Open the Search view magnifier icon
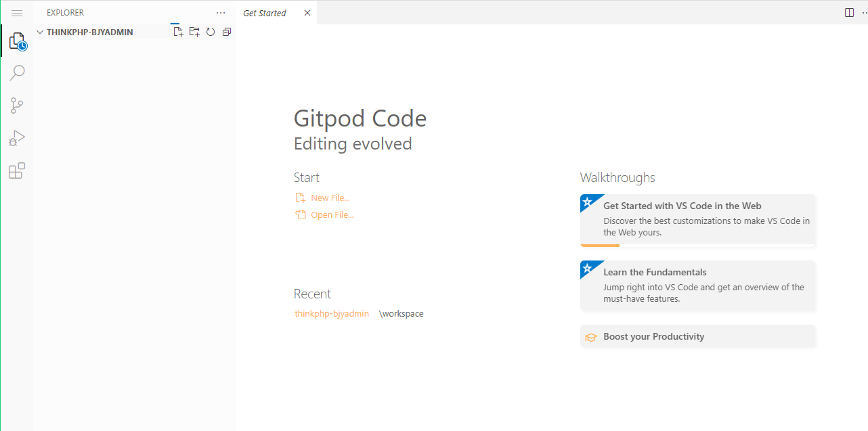This screenshot has height=431, width=868. click(x=17, y=72)
